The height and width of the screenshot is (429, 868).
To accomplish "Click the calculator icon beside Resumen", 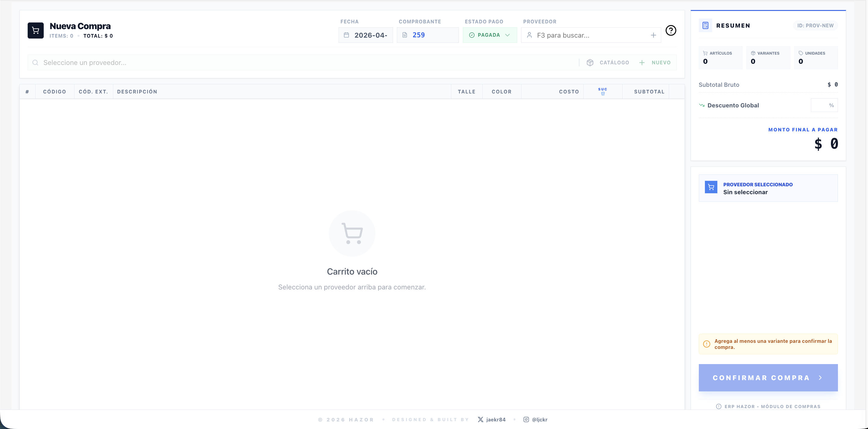I will pyautogui.click(x=705, y=25).
